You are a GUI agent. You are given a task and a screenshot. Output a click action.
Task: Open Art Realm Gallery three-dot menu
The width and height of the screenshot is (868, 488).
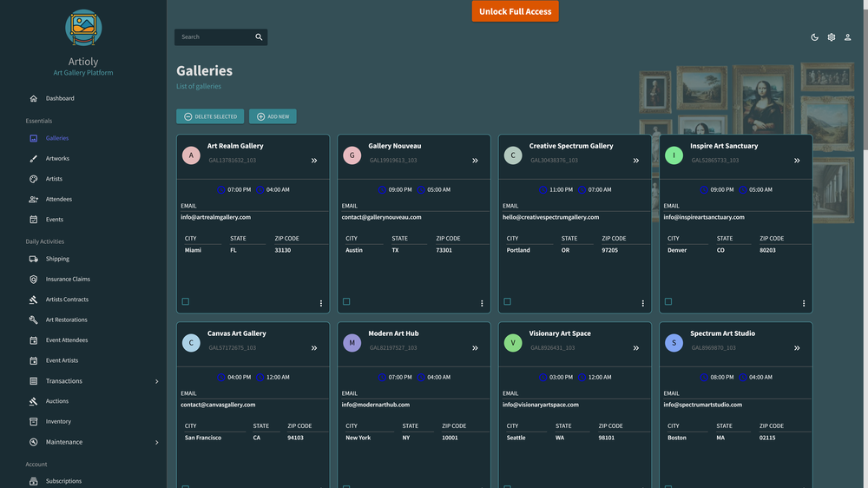coord(321,304)
